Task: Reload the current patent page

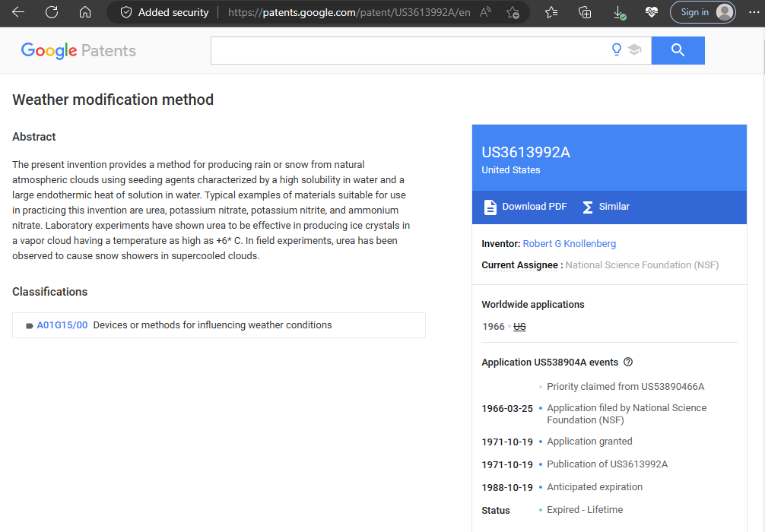Action: 52,12
